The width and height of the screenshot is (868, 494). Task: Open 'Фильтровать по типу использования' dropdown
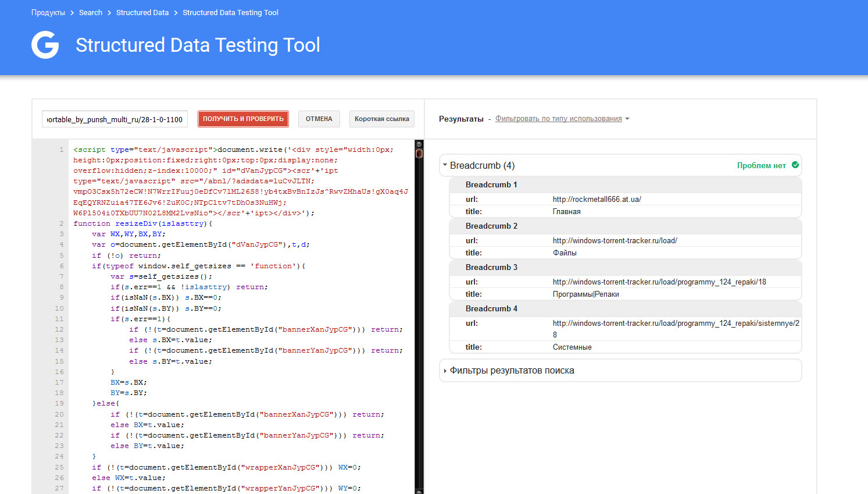point(562,119)
